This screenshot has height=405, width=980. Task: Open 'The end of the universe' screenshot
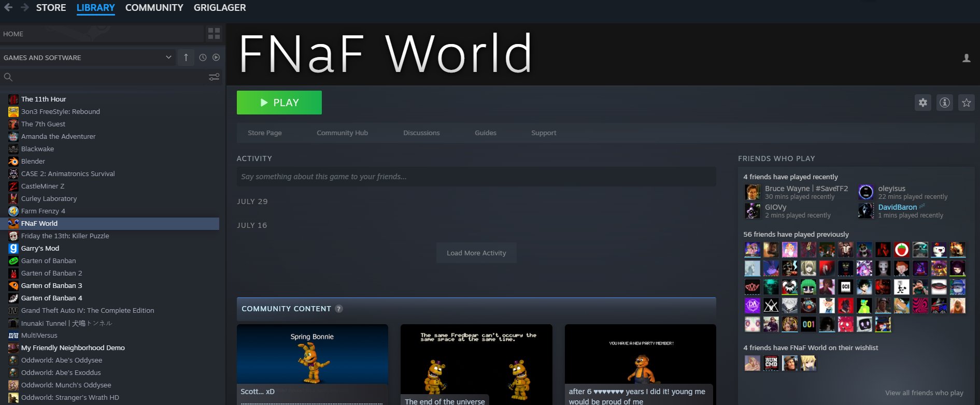(x=476, y=365)
